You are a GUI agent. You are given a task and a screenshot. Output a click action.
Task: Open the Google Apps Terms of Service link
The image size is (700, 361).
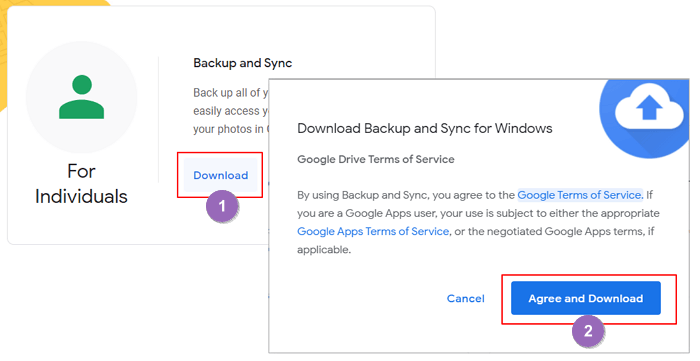point(373,231)
